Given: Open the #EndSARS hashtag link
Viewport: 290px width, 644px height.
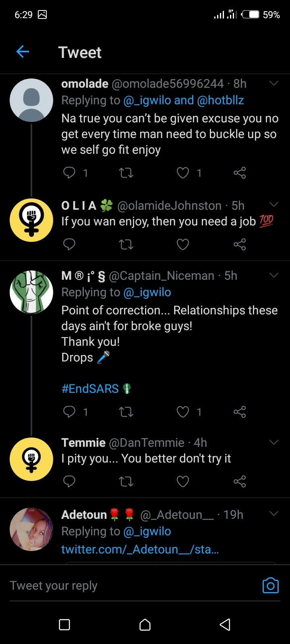Looking at the screenshot, I should pyautogui.click(x=90, y=389).
